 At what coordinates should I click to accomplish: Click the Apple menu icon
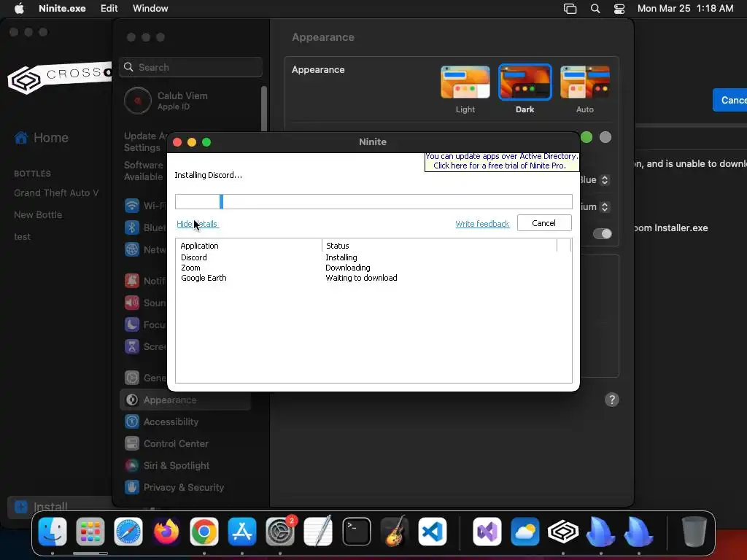(19, 8)
